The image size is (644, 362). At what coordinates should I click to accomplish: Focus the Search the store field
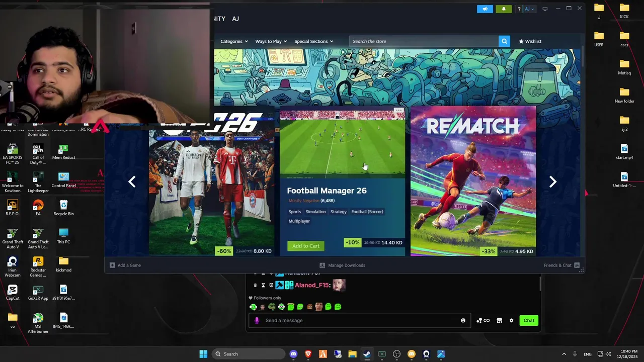[x=424, y=41]
